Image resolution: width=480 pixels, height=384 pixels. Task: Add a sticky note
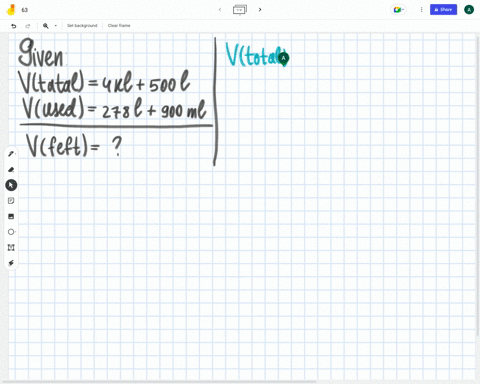coord(11,201)
